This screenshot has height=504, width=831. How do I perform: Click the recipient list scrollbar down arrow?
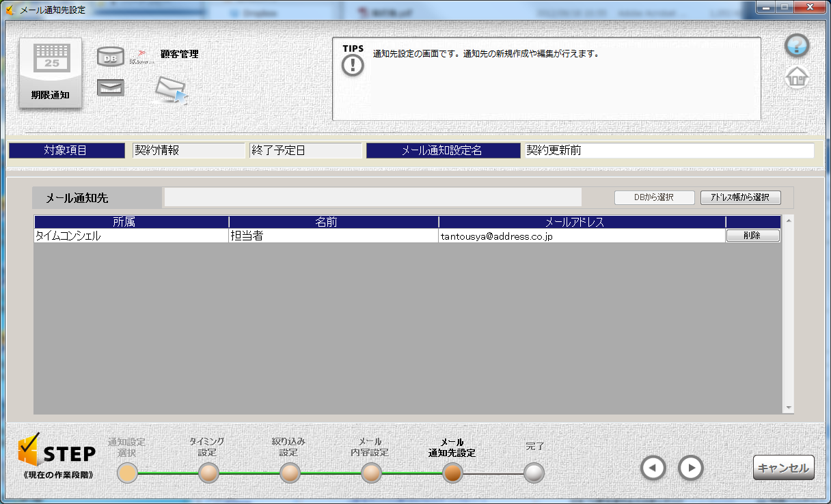point(789,408)
